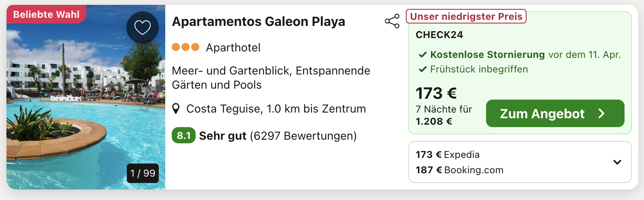Click the CHECK24 provider name

point(439,35)
